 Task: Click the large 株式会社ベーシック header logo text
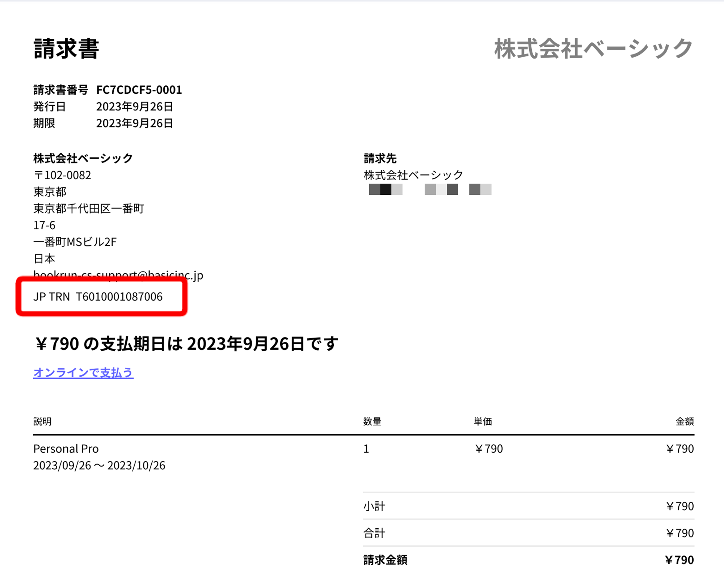pyautogui.click(x=594, y=49)
